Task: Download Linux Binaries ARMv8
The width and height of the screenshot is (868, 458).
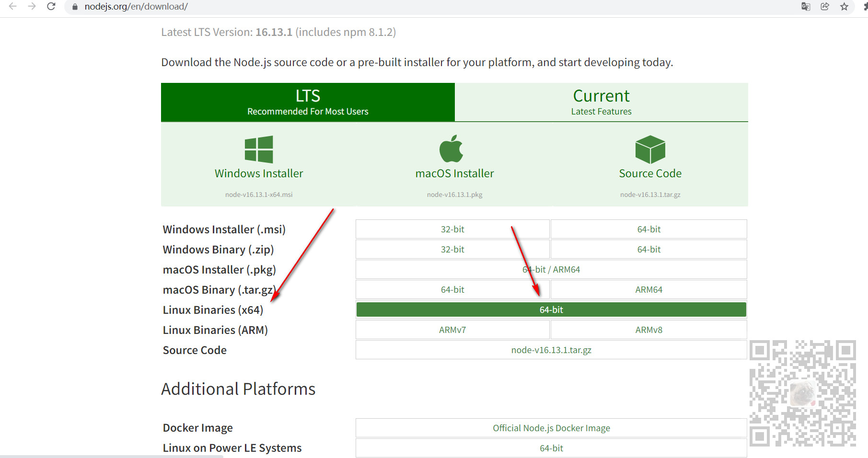Action: pos(649,330)
